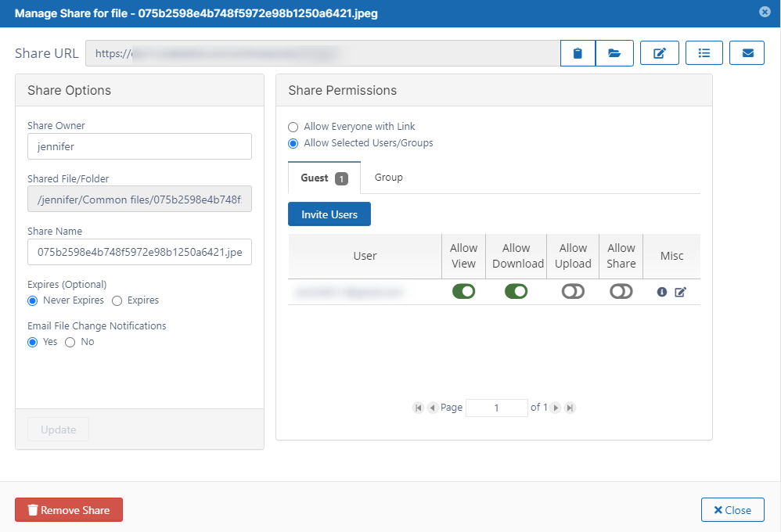Viewport: 781px width, 532px height.
Task: Enable Allow Upload toggle
Action: 573,292
